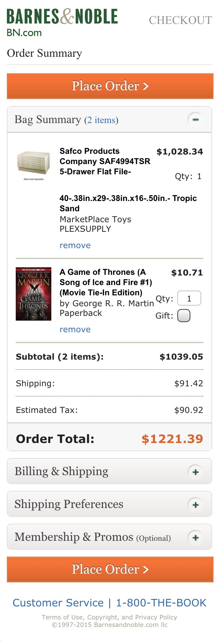The width and height of the screenshot is (219, 644).
Task: Click the Game of Thrones quantity field
Action: pyautogui.click(x=189, y=298)
